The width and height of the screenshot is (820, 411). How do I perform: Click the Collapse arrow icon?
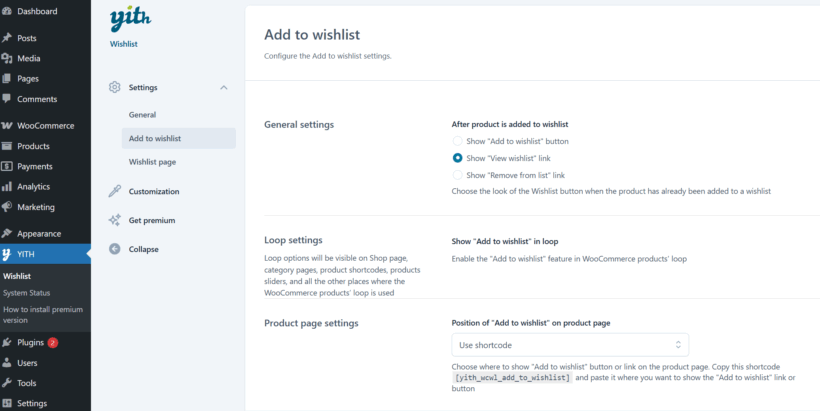(x=115, y=249)
